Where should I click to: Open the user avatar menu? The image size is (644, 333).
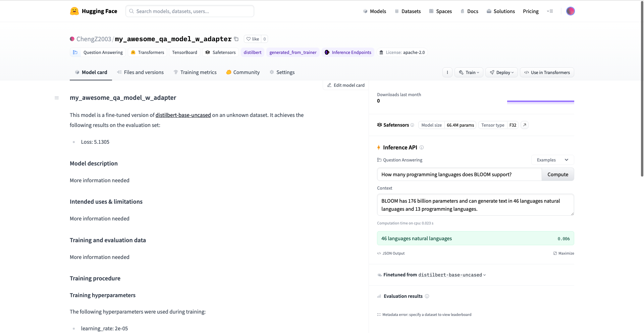pyautogui.click(x=570, y=11)
